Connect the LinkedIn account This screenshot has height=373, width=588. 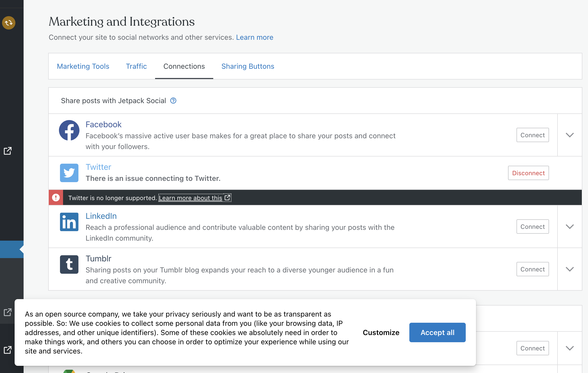pos(533,227)
